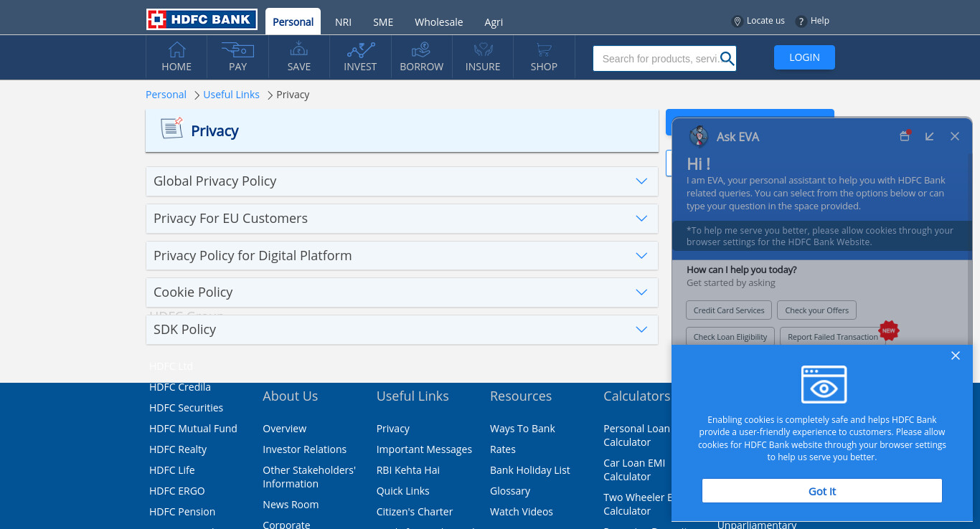Open Investor Relations footer link
The width and height of the screenshot is (980, 529).
tap(304, 449)
